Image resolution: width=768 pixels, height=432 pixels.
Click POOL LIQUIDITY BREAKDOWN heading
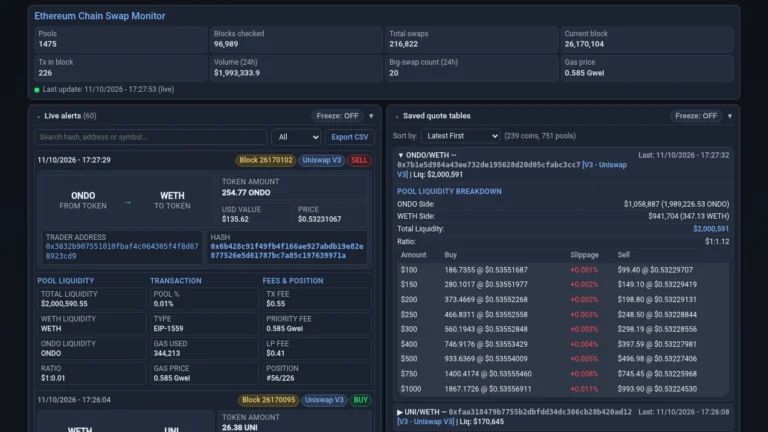pos(449,192)
